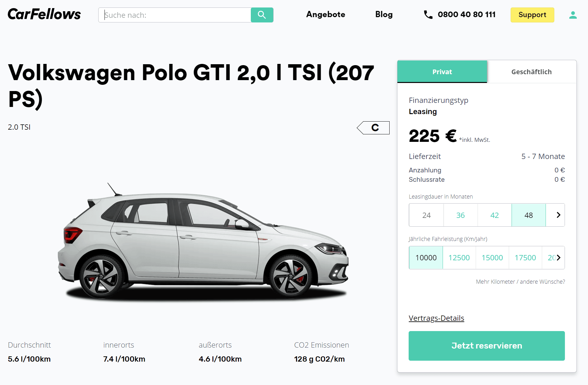Click the phone icon beside 0800 number

click(428, 15)
